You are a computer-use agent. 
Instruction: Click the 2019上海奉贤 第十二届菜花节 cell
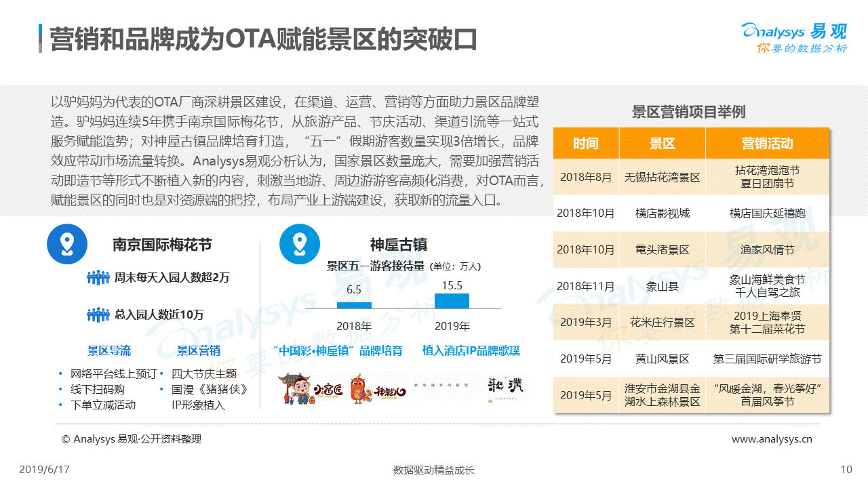pyautogui.click(x=768, y=323)
